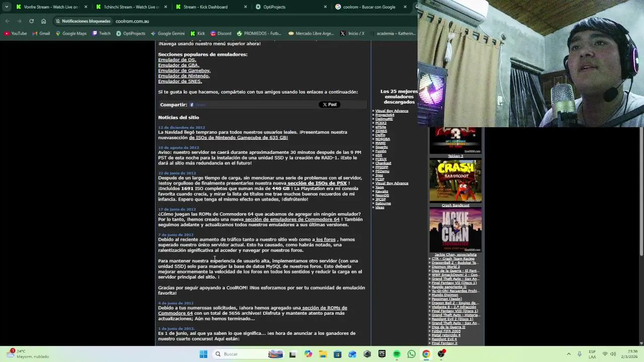Open Windows Start menu

click(x=203, y=354)
